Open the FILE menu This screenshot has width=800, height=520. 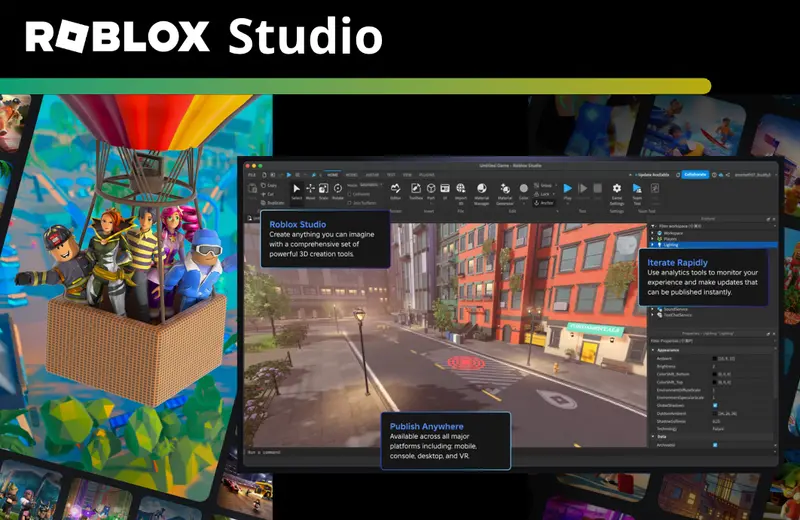tap(253, 174)
